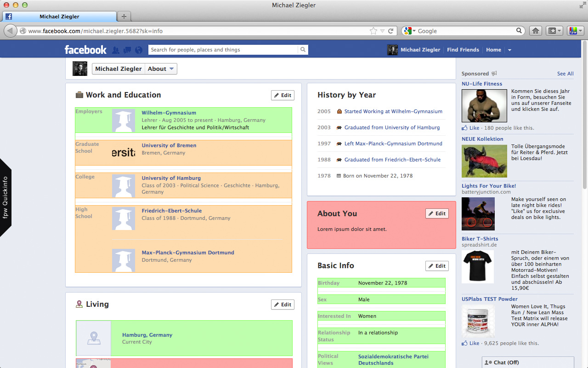
Task: Click the Sponsored megaphone icon
Action: 494,74
